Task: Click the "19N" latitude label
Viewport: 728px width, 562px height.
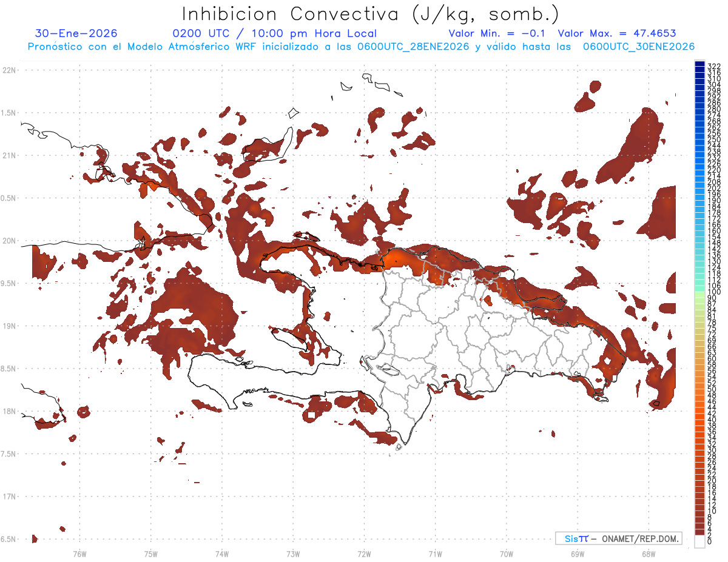Action: (x=8, y=326)
